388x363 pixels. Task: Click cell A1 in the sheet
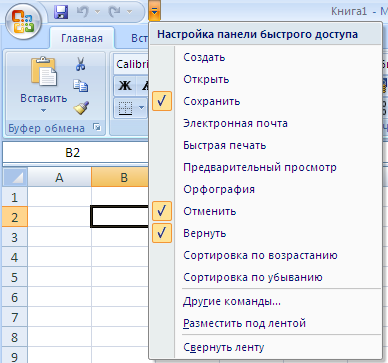pos(59,197)
